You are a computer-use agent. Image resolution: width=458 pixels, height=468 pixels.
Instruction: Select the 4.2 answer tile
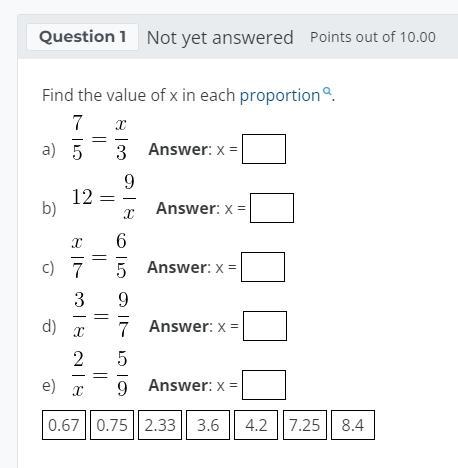(x=256, y=425)
